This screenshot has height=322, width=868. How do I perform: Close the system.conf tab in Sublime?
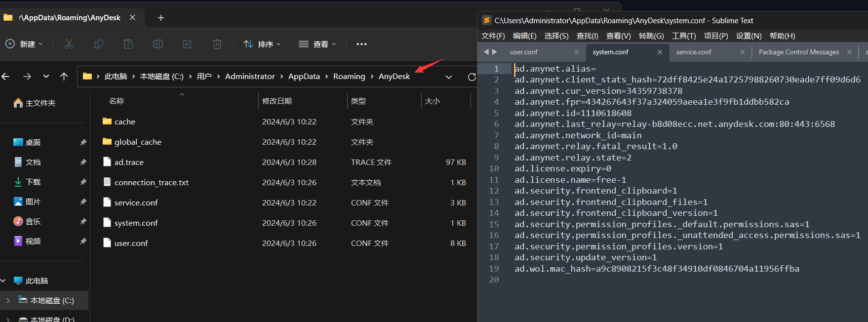click(x=660, y=52)
